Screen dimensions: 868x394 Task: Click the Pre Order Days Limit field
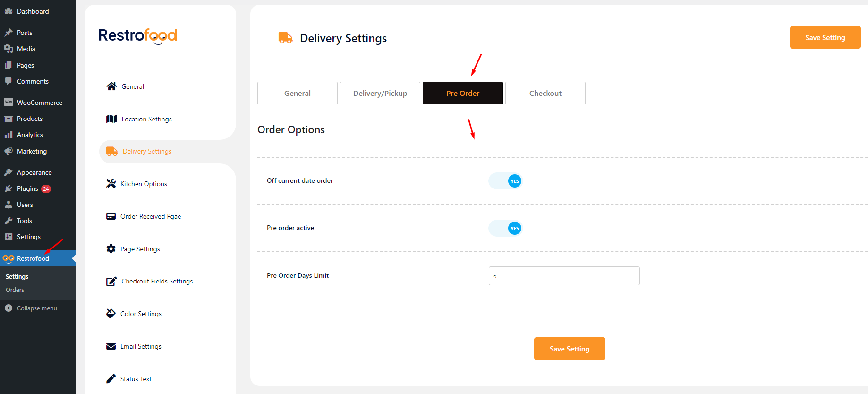tap(564, 276)
